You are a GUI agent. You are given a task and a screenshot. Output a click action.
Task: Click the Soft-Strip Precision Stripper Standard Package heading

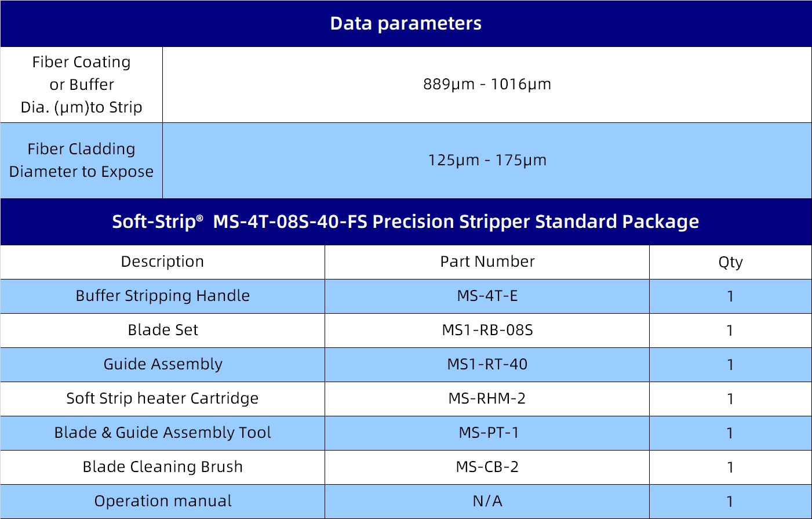point(406,222)
